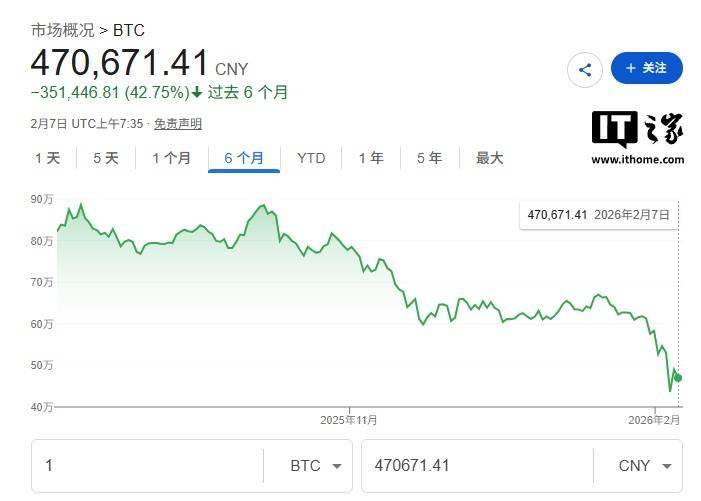Click the CNY amount field showing 470671.41

coord(475,466)
